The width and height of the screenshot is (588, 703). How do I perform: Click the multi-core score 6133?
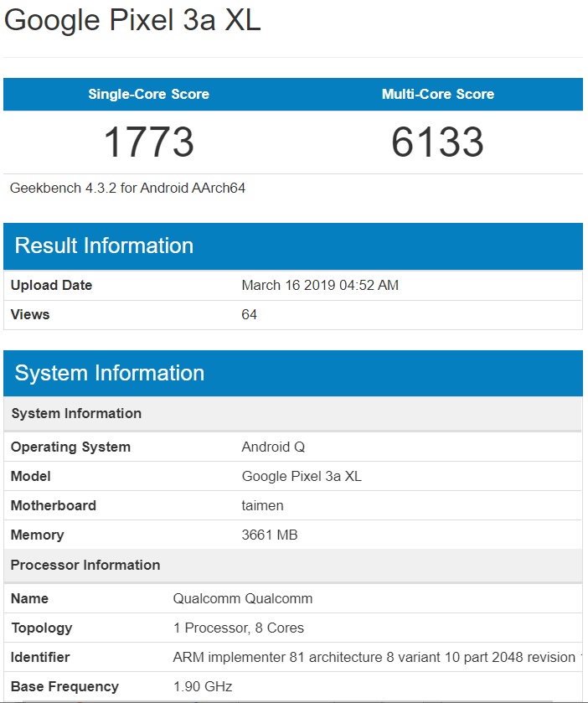(x=438, y=142)
